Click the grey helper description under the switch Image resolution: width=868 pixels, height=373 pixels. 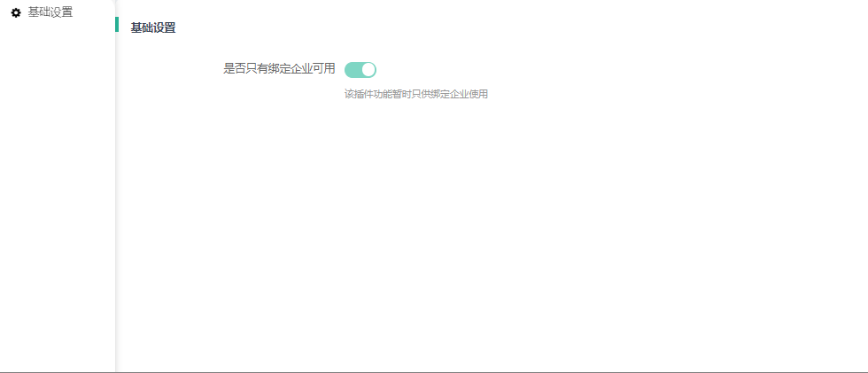tap(415, 94)
